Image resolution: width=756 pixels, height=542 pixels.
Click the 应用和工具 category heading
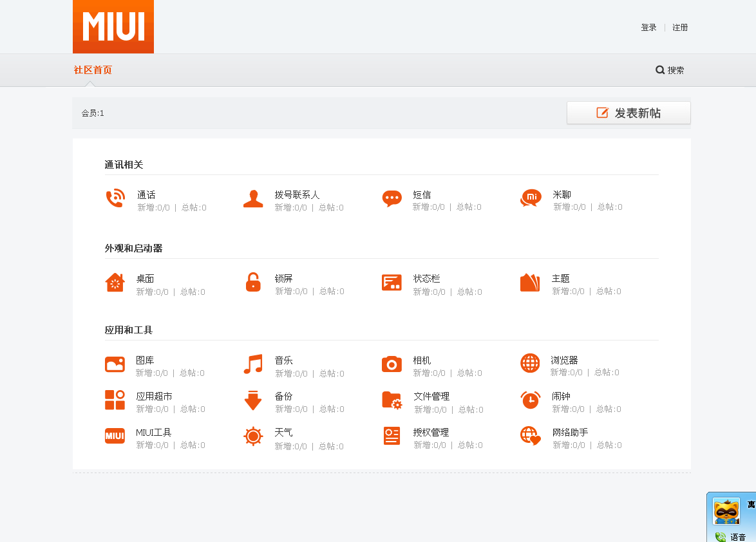click(x=129, y=330)
